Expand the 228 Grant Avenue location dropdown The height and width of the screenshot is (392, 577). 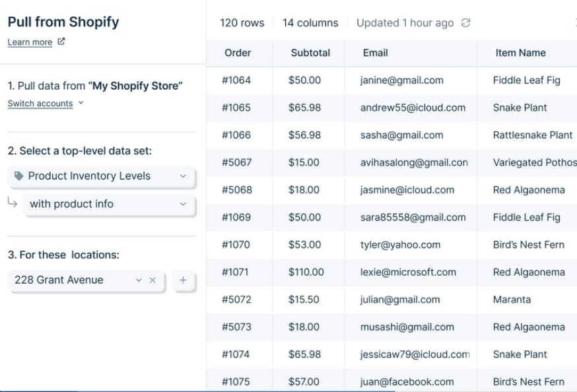coord(139,280)
